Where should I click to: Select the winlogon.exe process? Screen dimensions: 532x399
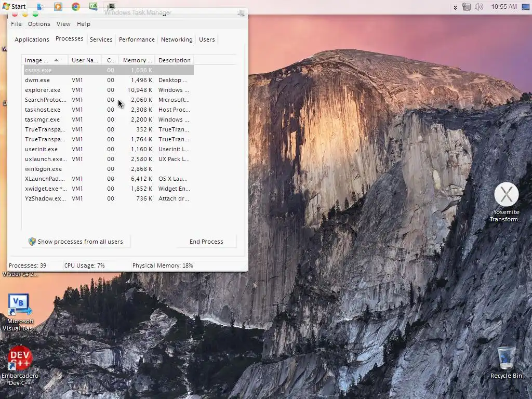point(109,169)
